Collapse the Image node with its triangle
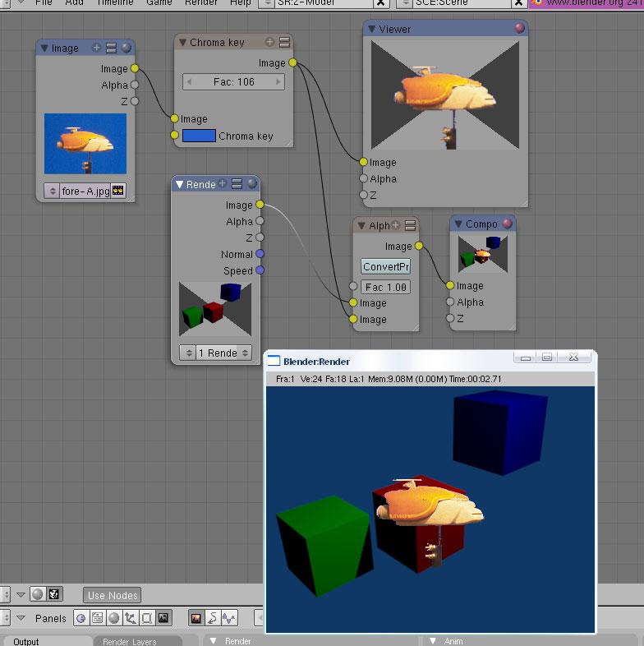Screen dimensions: 644x646 pyautogui.click(x=44, y=48)
